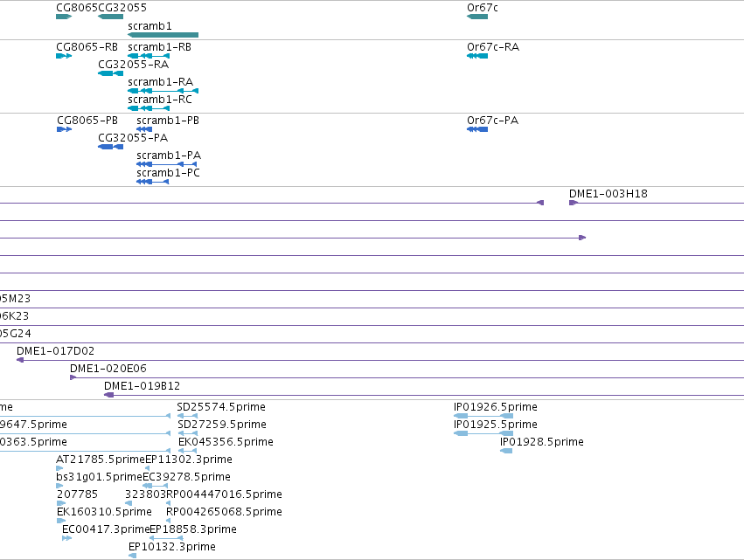Screen dimensions: 744x560
Task: Select the 323803 EST feature
Action: pos(129,503)
